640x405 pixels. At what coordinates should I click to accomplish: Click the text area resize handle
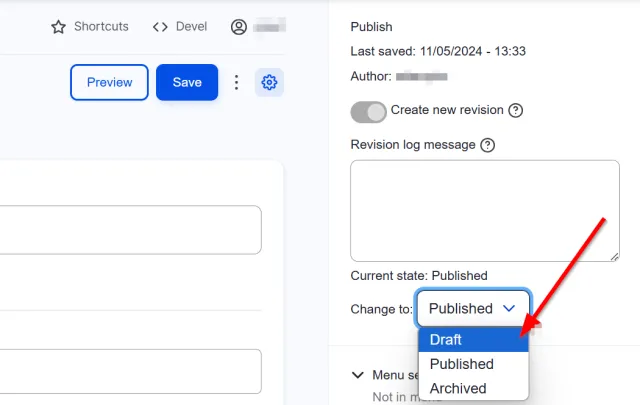click(x=614, y=256)
